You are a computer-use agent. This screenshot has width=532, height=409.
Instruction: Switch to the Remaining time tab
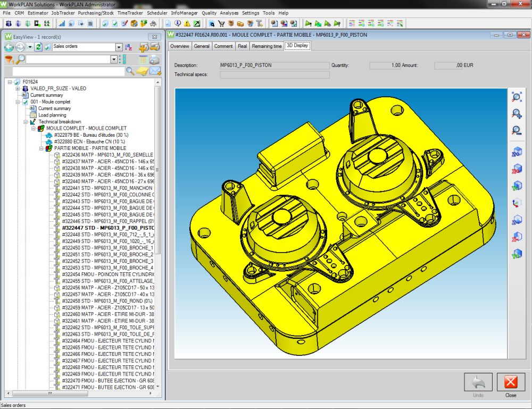tap(267, 46)
